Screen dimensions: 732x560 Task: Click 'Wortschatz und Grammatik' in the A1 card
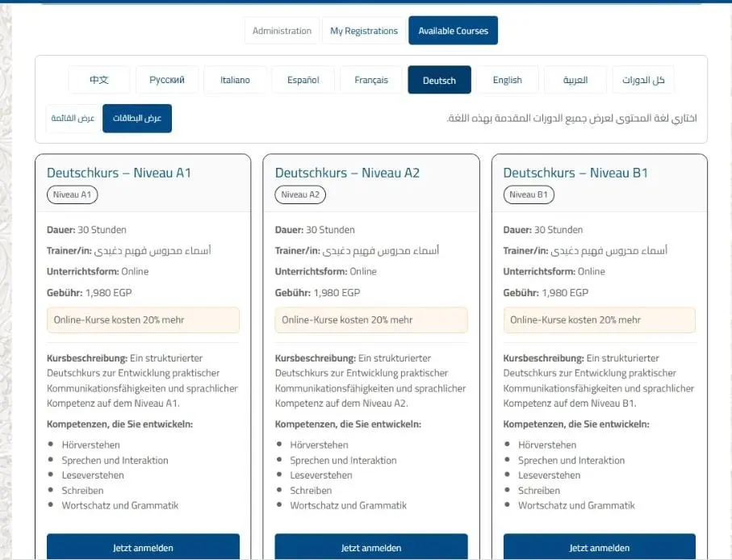120,505
